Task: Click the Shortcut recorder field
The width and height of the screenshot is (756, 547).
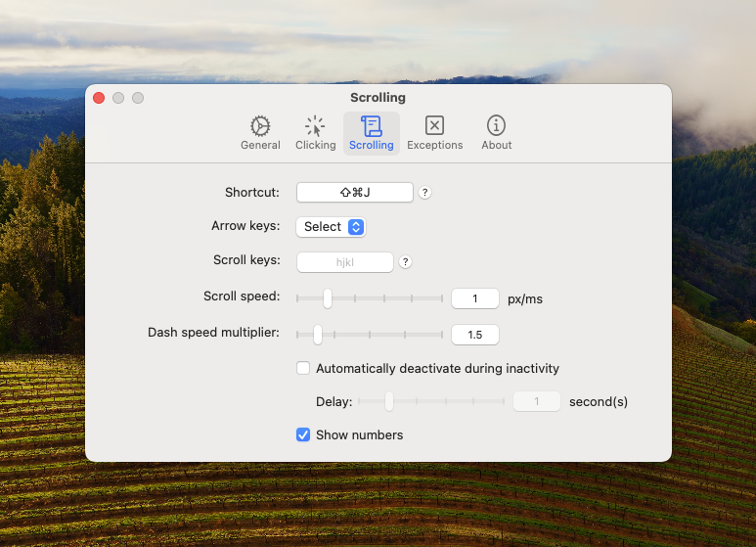Action: point(354,193)
